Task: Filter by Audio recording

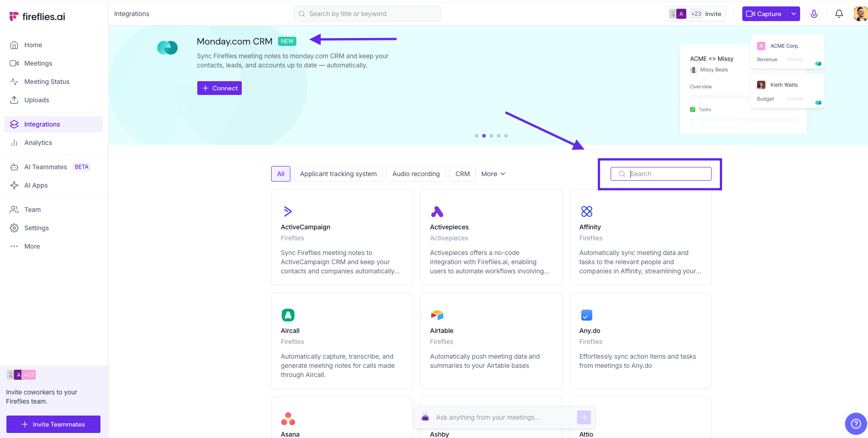Action: pyautogui.click(x=416, y=174)
